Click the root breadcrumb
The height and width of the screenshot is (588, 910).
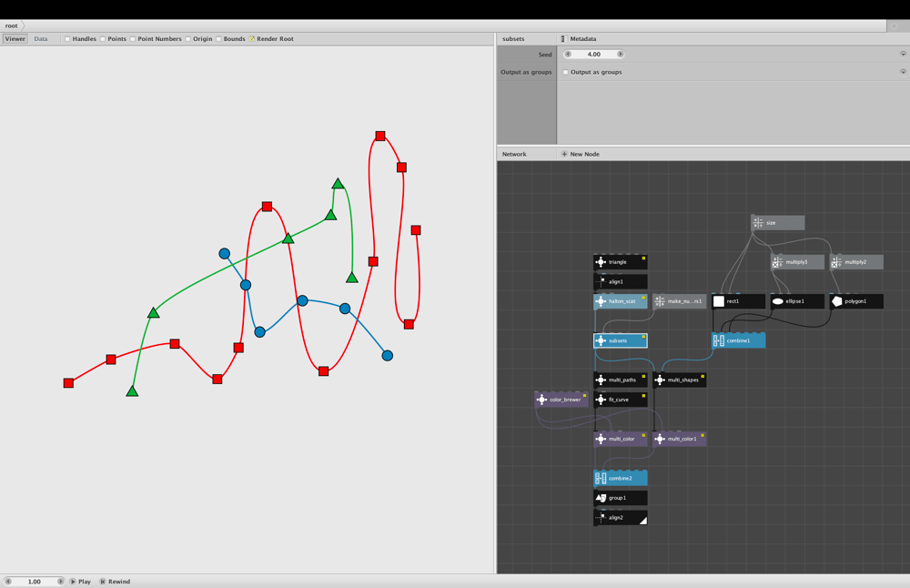tap(12, 25)
